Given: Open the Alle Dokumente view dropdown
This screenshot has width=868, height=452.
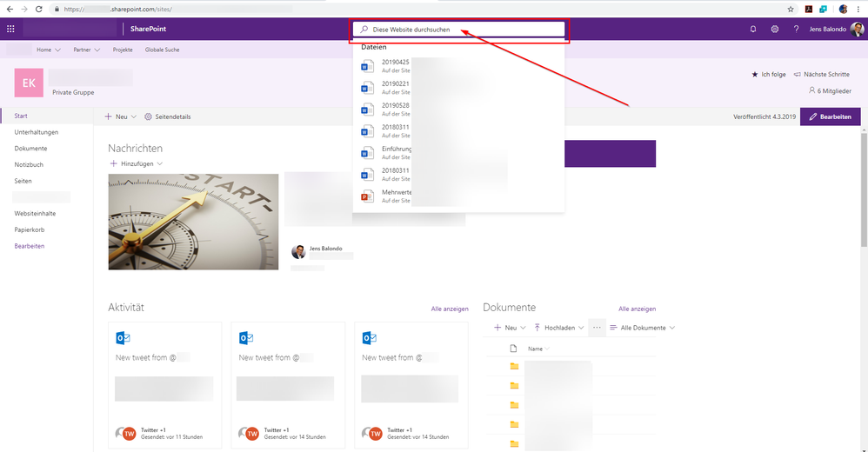Looking at the screenshot, I should coord(642,328).
